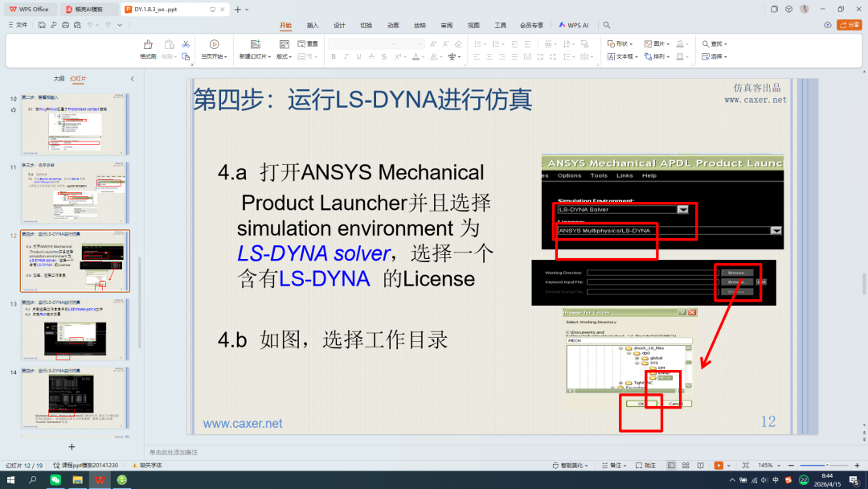Image resolution: width=868 pixels, height=489 pixels.
Task: Click the WPS AI button
Action: (574, 26)
